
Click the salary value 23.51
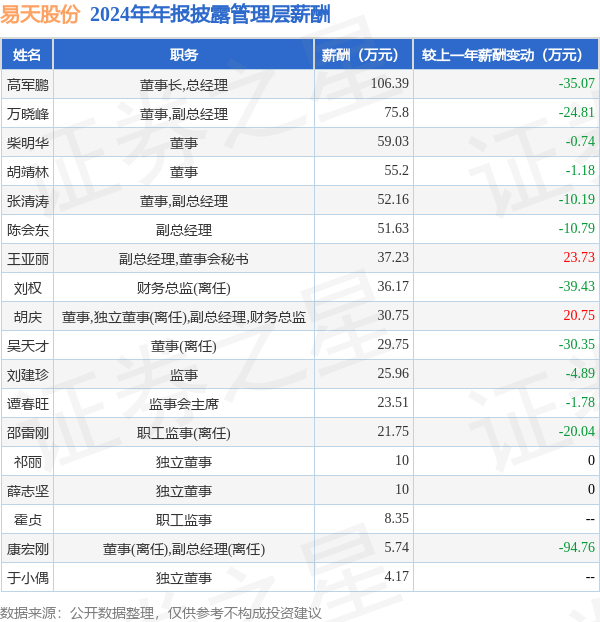[x=393, y=402]
